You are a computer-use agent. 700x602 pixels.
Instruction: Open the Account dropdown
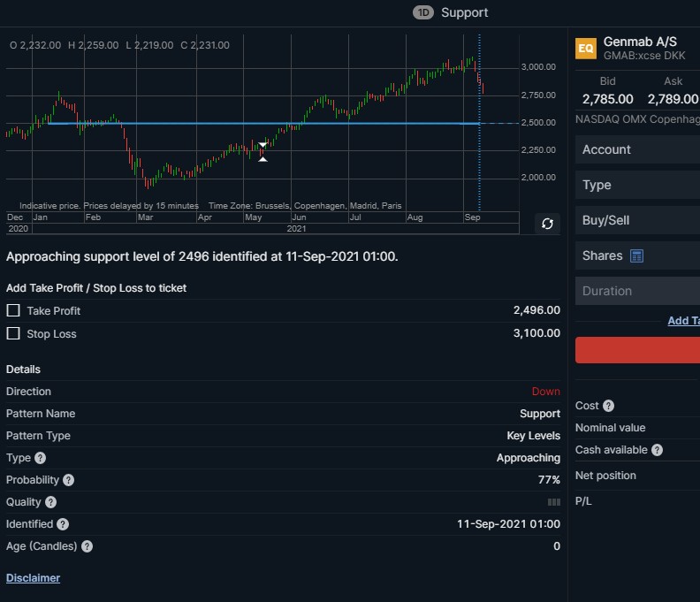637,149
